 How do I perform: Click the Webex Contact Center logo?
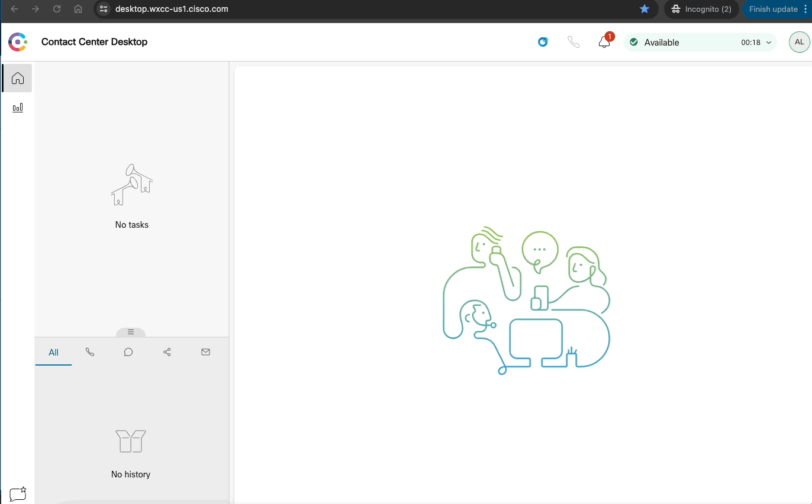[x=18, y=42]
